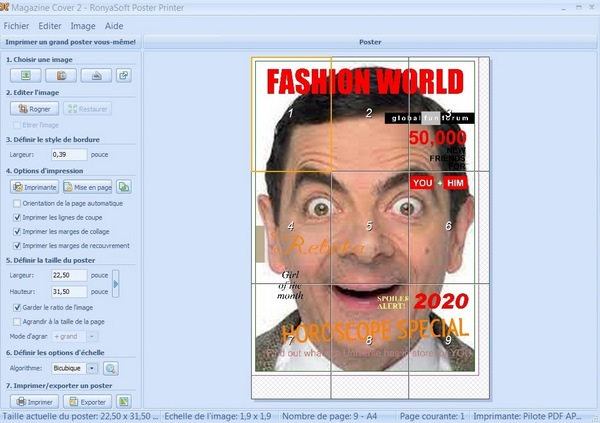Click 'Echelle de l'image: 1,9 x 1,9' status
The width and height of the screenshot is (600, 423).
coord(218,416)
